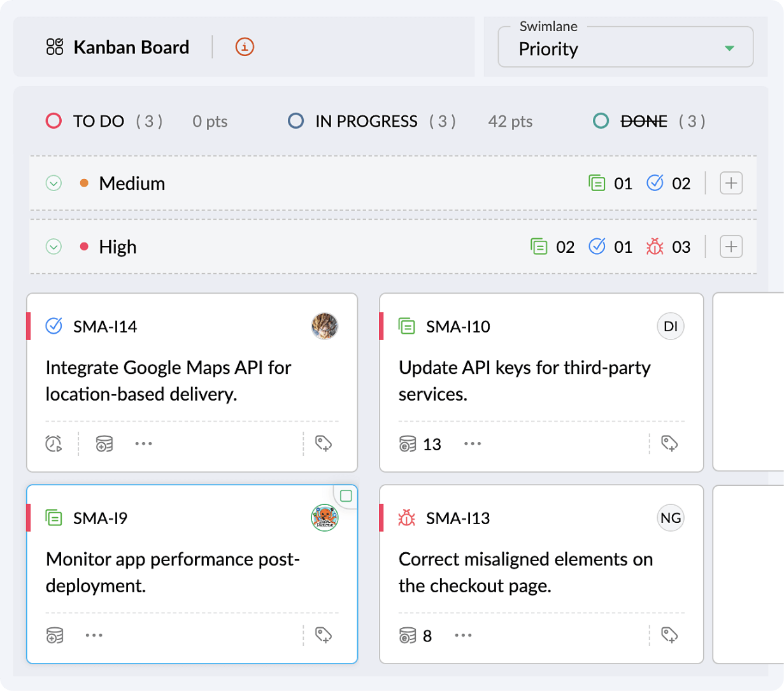Click the High swimlane label
The width and height of the screenshot is (784, 691).
tap(118, 247)
